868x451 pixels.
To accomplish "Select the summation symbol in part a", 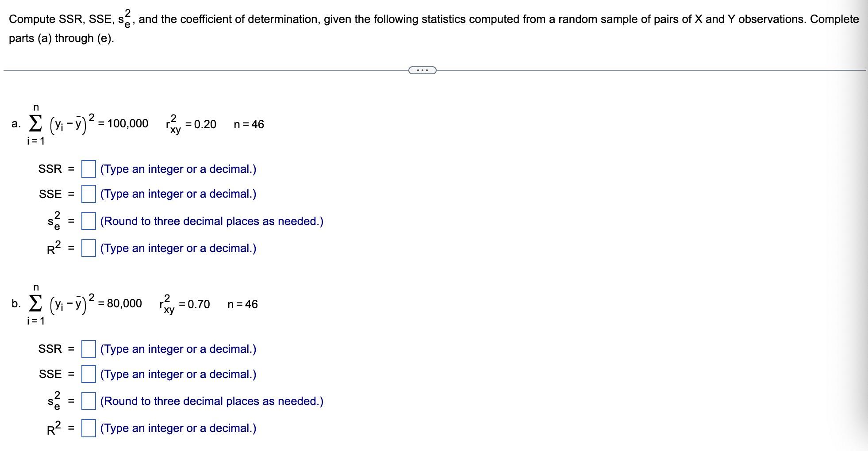I will [x=35, y=124].
